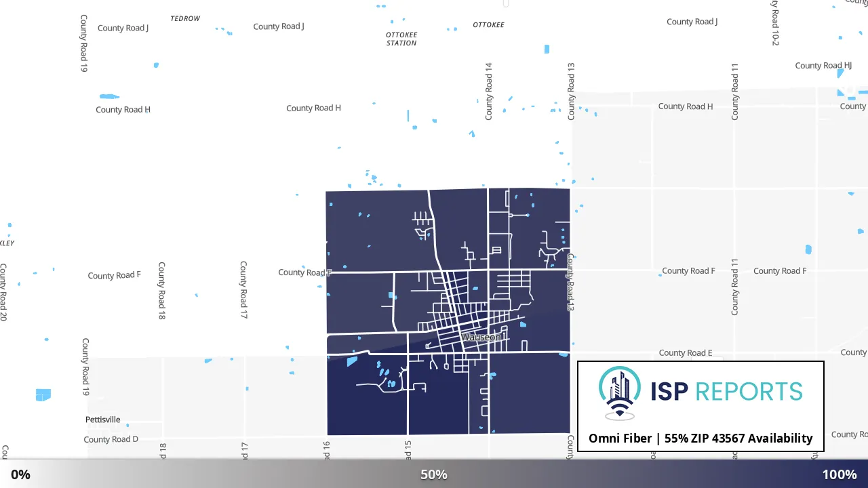
Task: Click the County Road HJ label
Action: (x=823, y=66)
